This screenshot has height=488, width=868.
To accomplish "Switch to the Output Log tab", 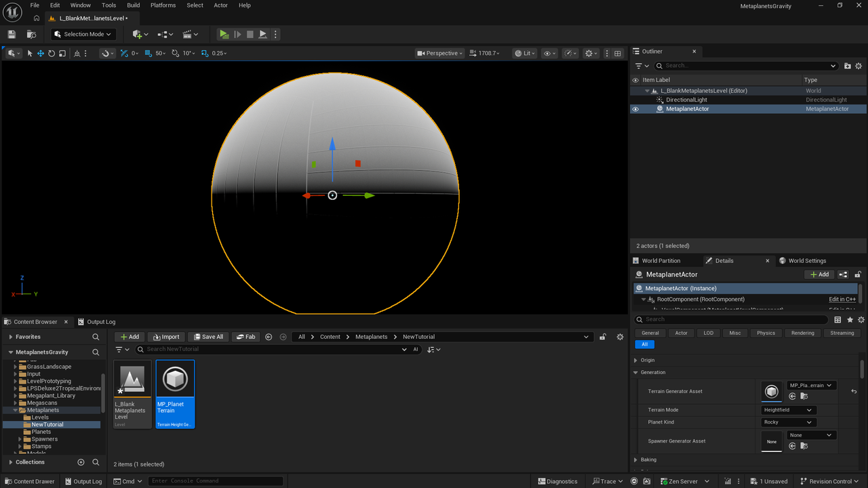I will tap(101, 322).
